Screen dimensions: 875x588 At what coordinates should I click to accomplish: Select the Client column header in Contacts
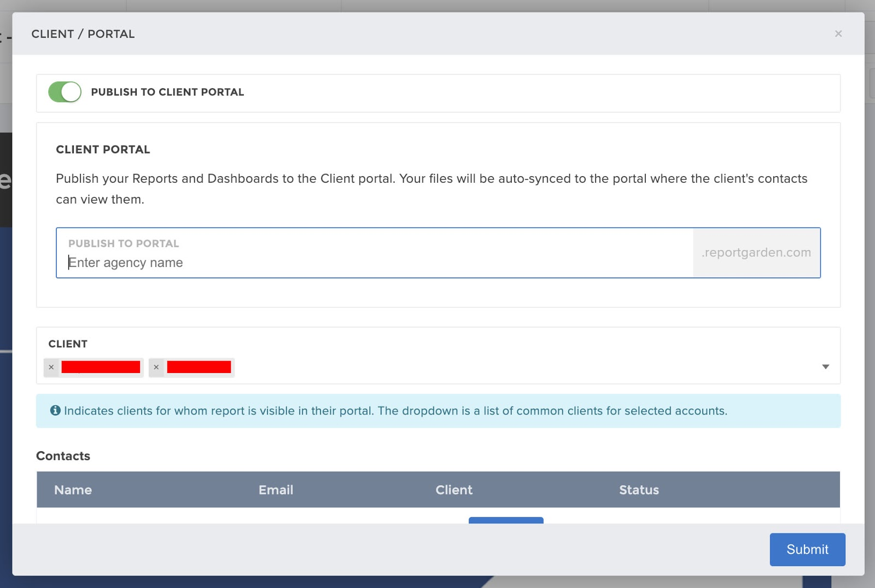pyautogui.click(x=453, y=490)
